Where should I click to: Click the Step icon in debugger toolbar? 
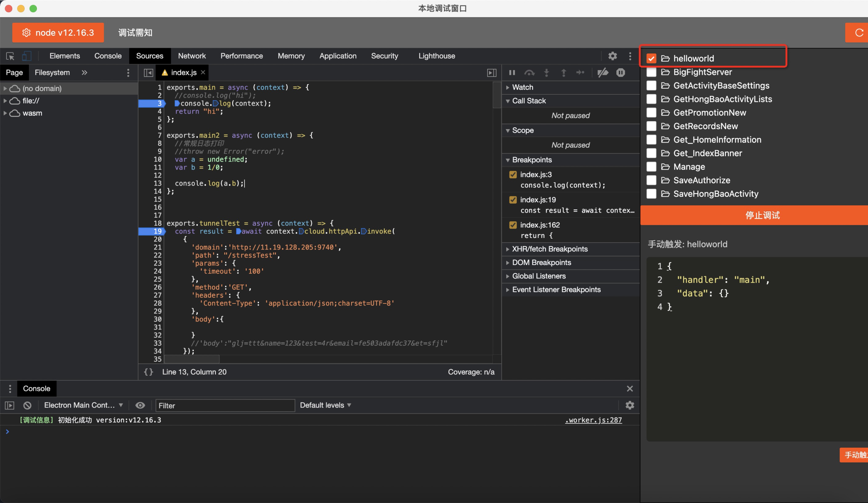[580, 73]
